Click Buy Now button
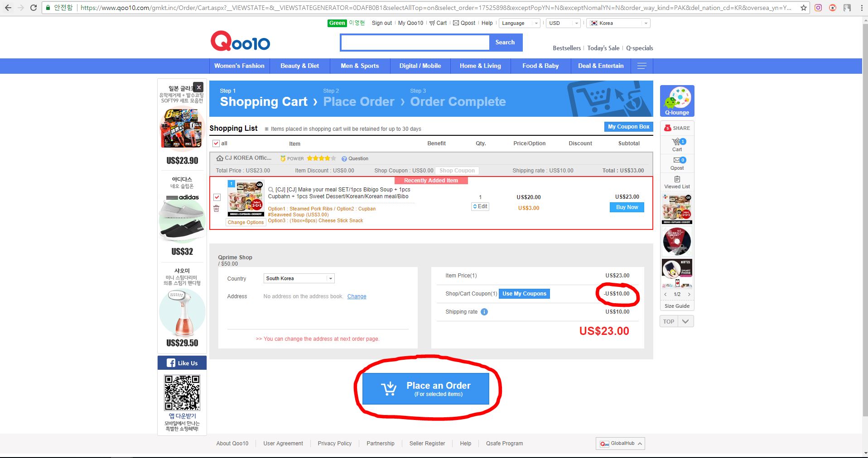Screen dimensions: 868x458 627,207
